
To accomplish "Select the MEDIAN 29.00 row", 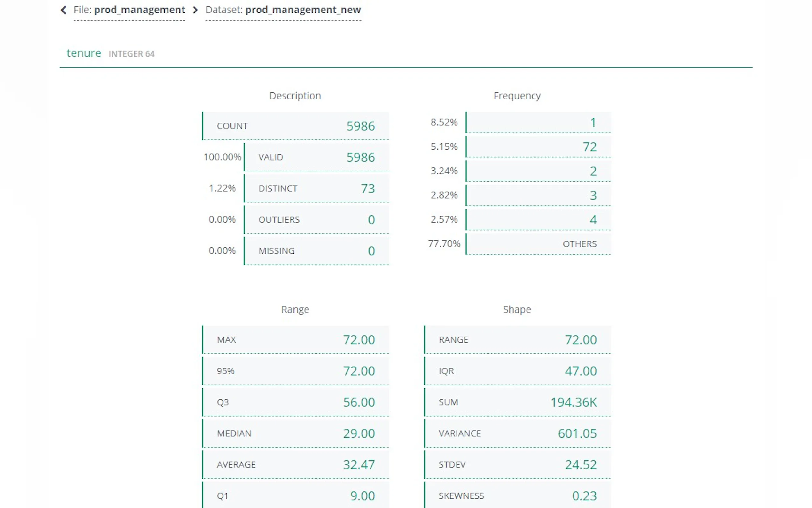I will click(295, 433).
